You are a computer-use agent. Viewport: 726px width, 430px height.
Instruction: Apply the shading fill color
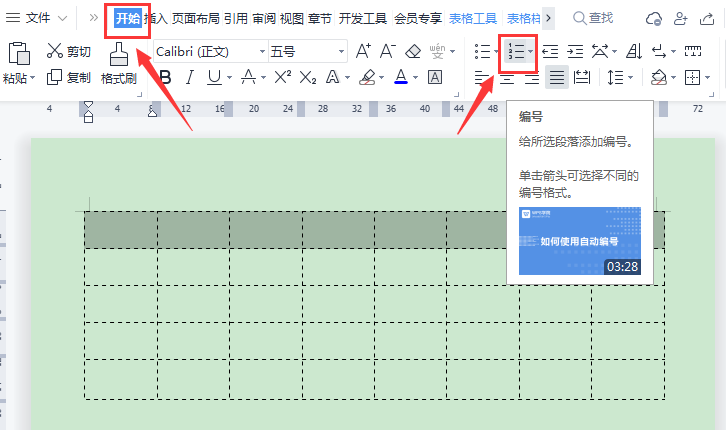[659, 77]
